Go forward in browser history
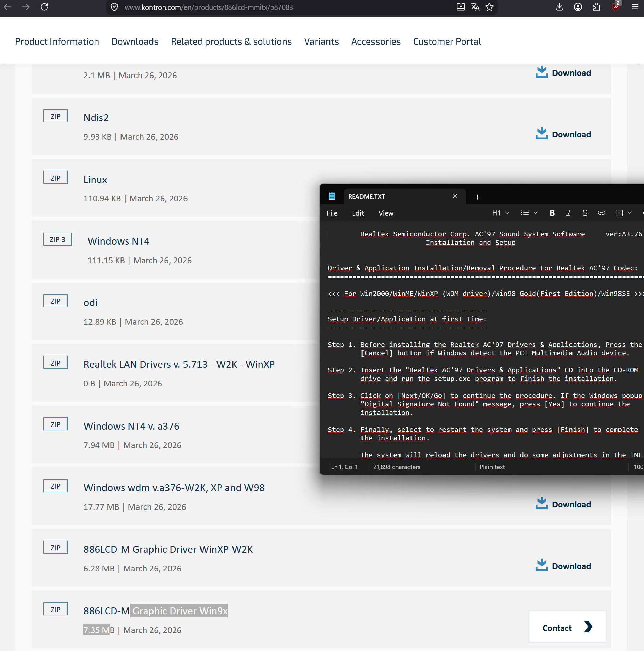Viewport: 644px width, 651px height. (26, 7)
